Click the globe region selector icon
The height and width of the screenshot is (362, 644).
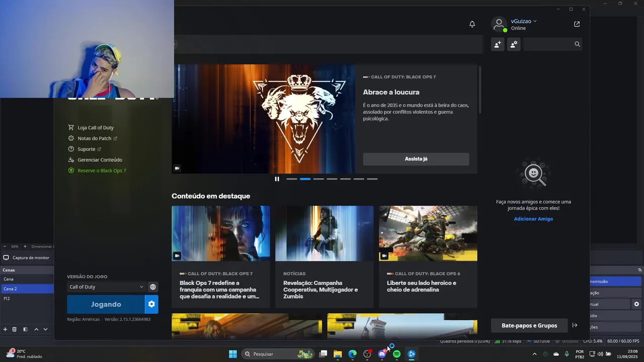[x=153, y=287]
